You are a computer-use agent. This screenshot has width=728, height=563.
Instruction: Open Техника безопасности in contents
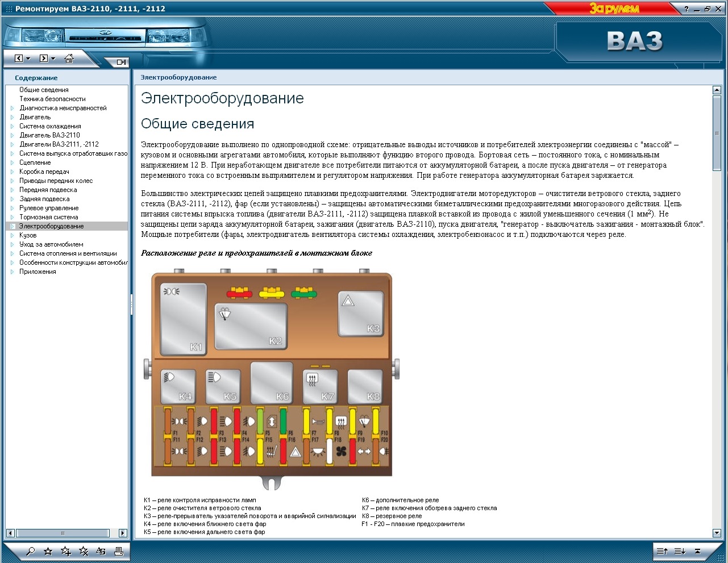(x=52, y=99)
